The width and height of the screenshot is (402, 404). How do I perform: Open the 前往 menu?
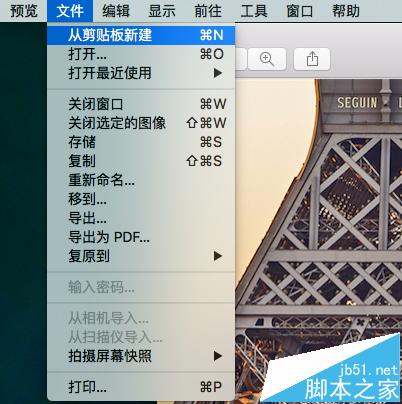coord(208,11)
